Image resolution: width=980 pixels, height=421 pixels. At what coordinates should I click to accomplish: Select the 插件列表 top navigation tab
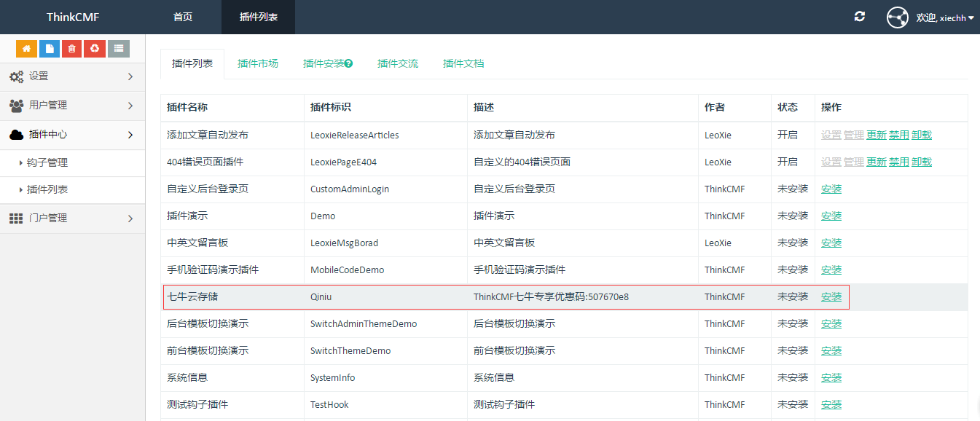pyautogui.click(x=259, y=17)
